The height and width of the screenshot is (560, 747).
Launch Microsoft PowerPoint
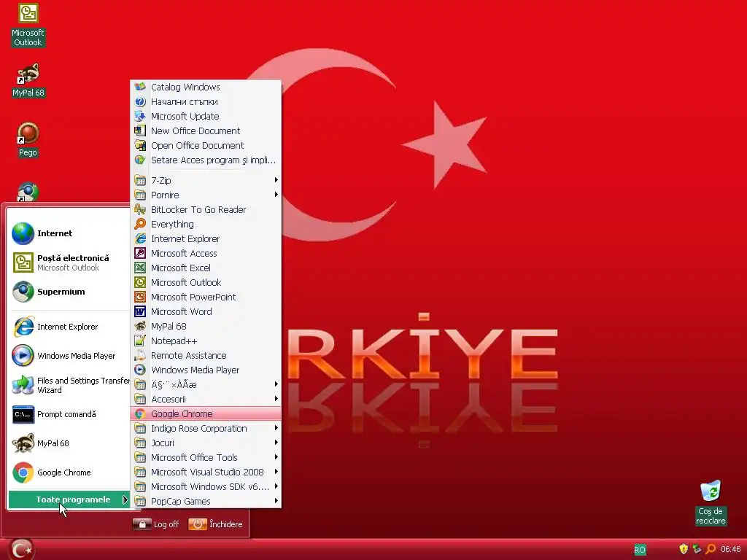[x=206, y=297]
